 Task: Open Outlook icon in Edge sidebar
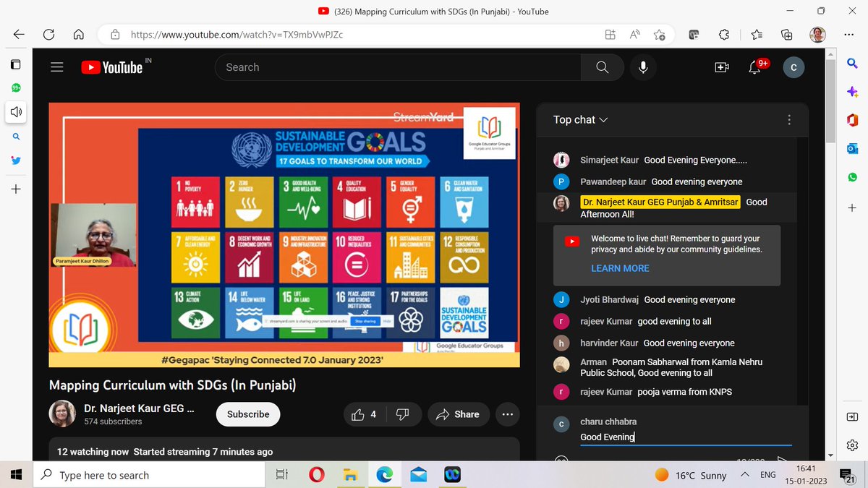[x=852, y=148]
